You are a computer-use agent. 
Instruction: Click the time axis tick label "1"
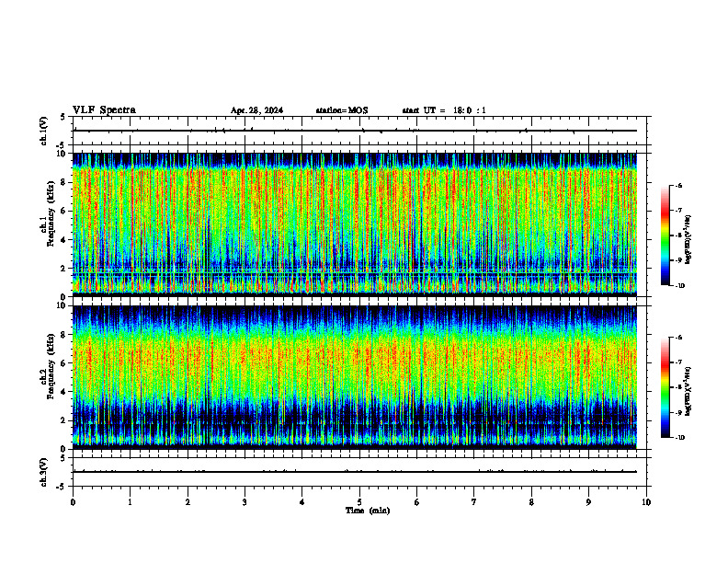pos(130,502)
